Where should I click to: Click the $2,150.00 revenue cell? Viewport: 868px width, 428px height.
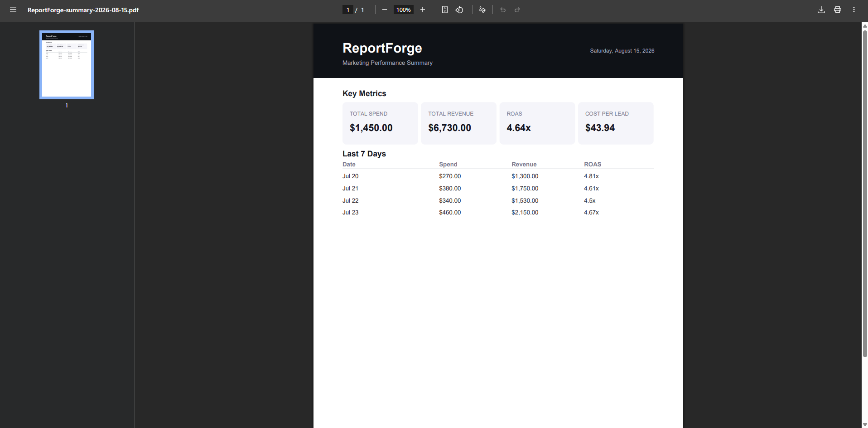525,213
